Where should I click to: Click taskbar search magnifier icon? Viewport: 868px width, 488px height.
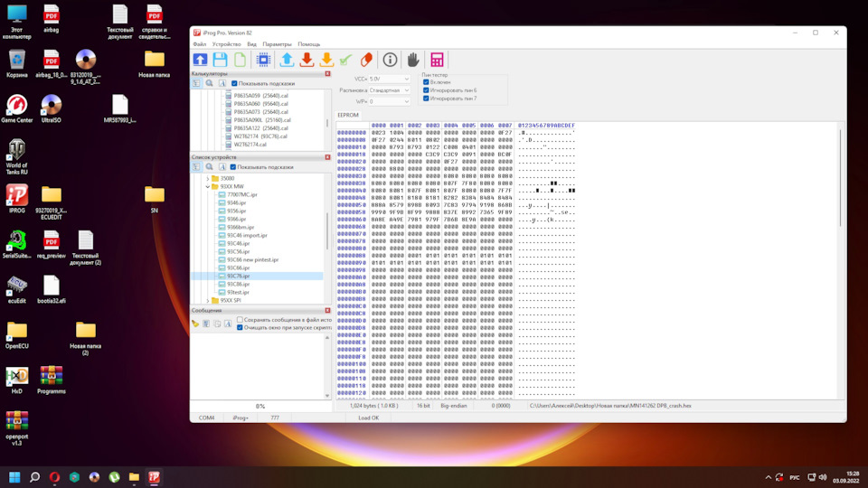(x=34, y=477)
